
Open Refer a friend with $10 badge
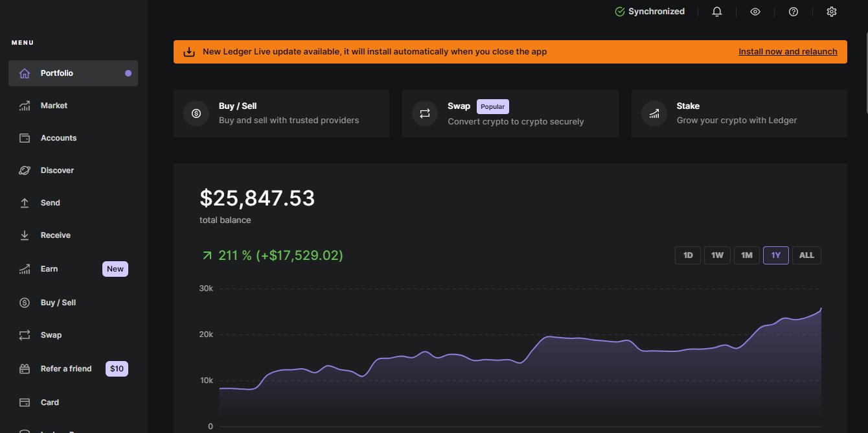point(66,369)
